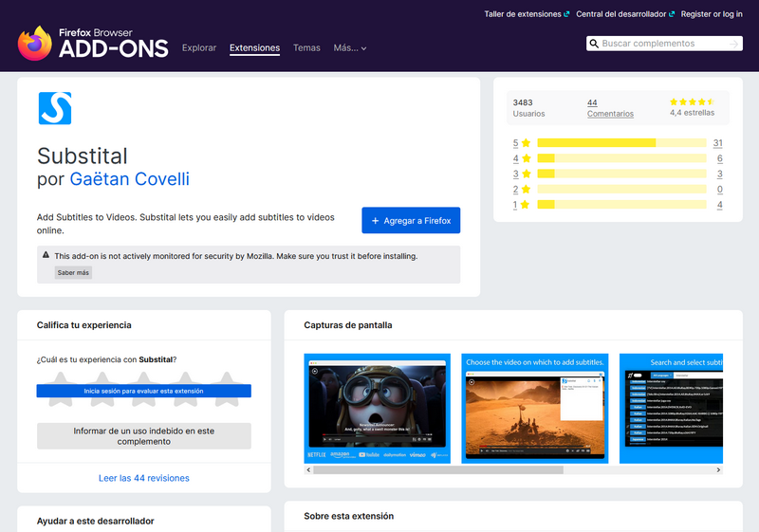Open author link Gaëtan Covelli

pos(129,179)
